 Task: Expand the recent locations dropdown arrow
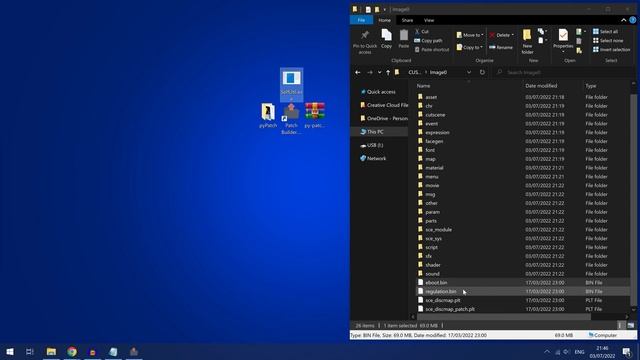380,72
